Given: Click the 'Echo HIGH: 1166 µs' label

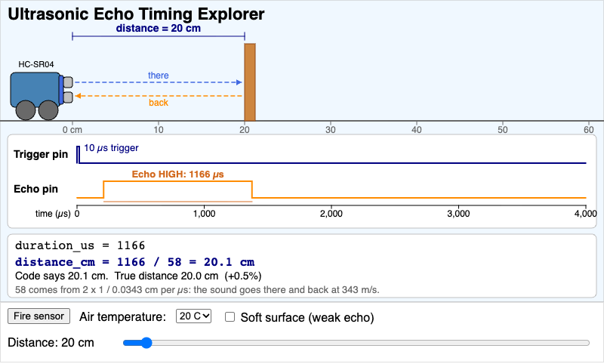Looking at the screenshot, I should [x=177, y=174].
